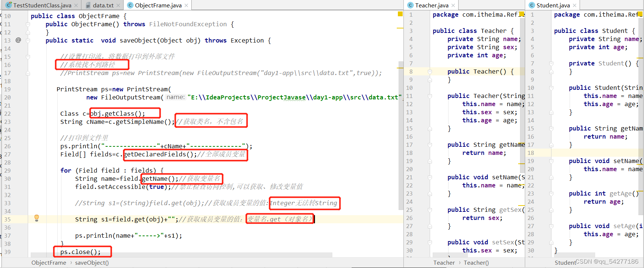The width and height of the screenshot is (644, 268).
Task: Click the Student breadcrumb
Action: tap(565, 263)
